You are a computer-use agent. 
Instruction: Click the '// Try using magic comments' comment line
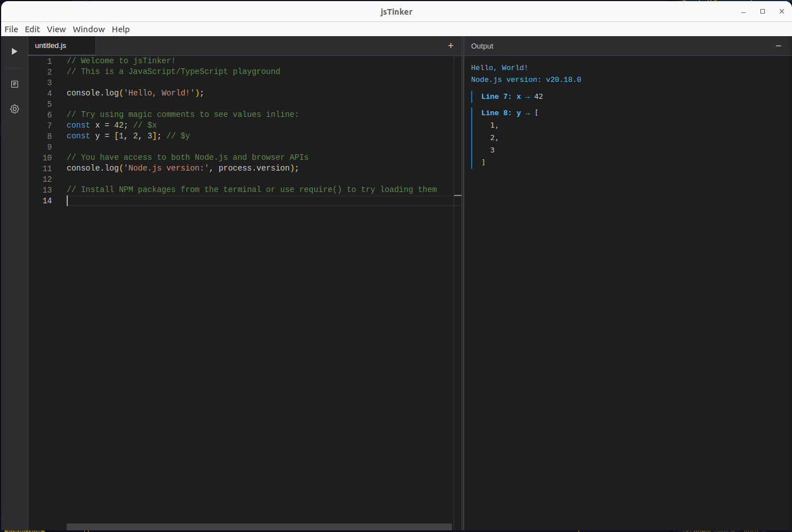(x=182, y=115)
